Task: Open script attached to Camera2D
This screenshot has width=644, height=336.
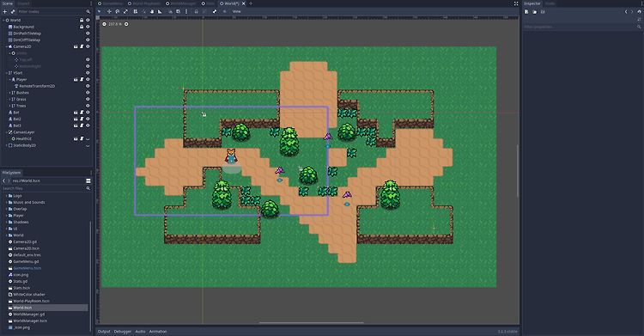Action: tap(82, 46)
